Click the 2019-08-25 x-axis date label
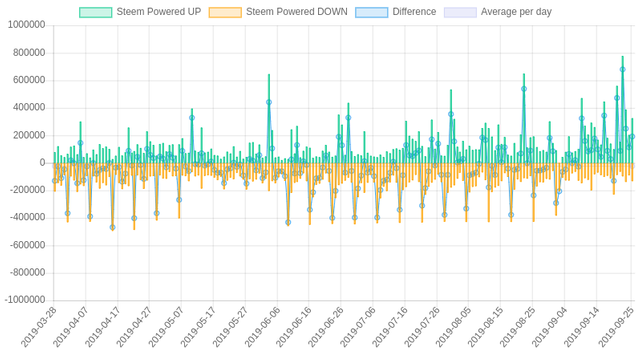The height and width of the screenshot is (361, 640). click(517, 327)
